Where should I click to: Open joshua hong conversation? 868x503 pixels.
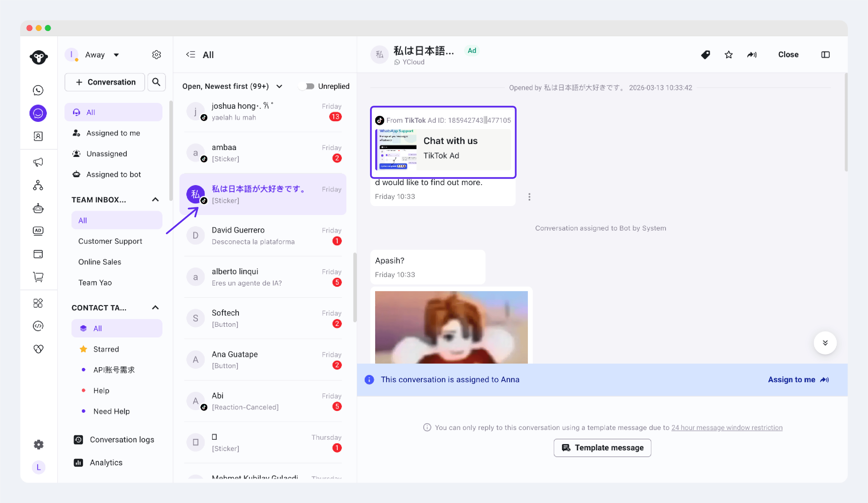pos(263,112)
